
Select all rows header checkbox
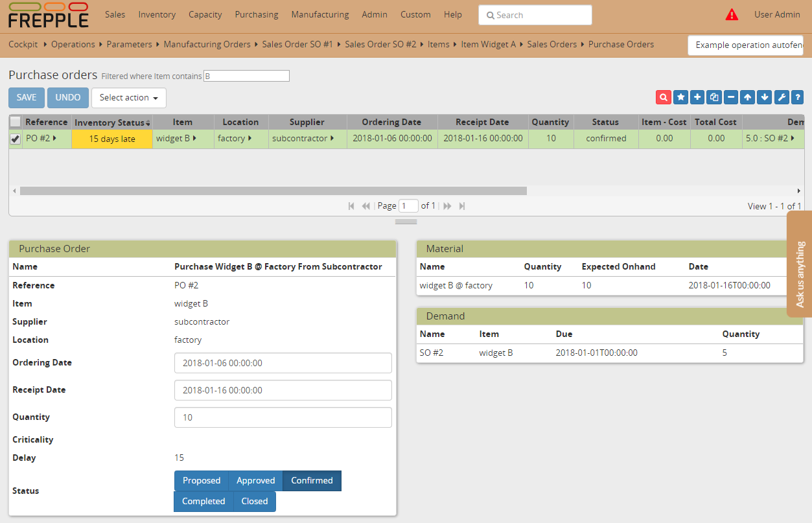tap(14, 121)
